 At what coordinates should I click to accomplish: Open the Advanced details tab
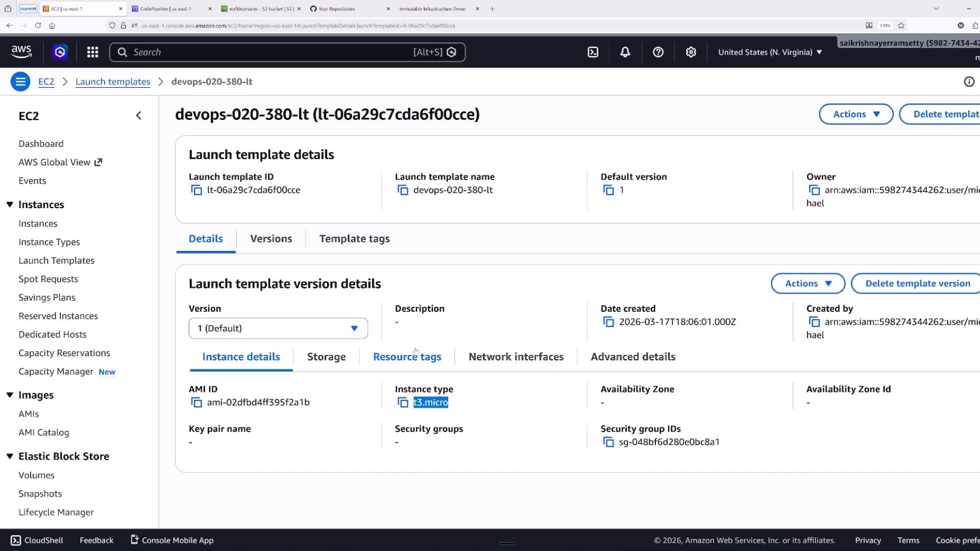(633, 357)
